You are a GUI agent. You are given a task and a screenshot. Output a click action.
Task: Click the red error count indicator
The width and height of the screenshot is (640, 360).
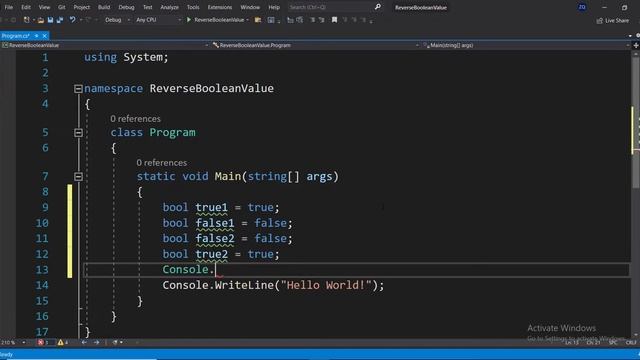click(x=43, y=342)
